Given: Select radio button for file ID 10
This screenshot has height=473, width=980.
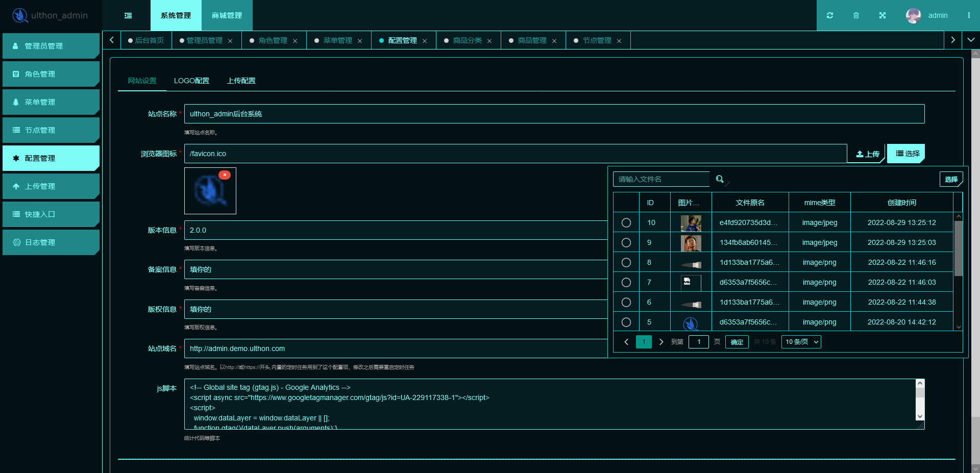Looking at the screenshot, I should [626, 222].
